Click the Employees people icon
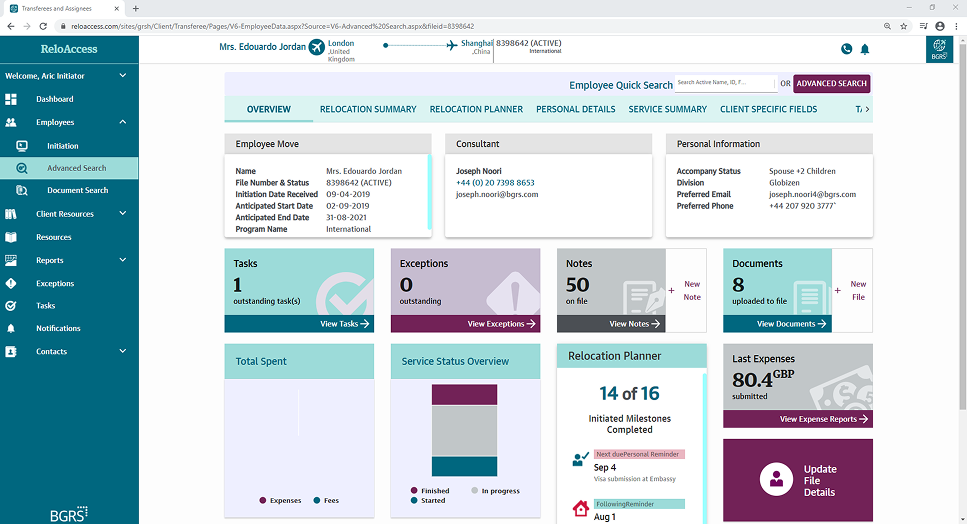The height and width of the screenshot is (524, 967). [11, 122]
